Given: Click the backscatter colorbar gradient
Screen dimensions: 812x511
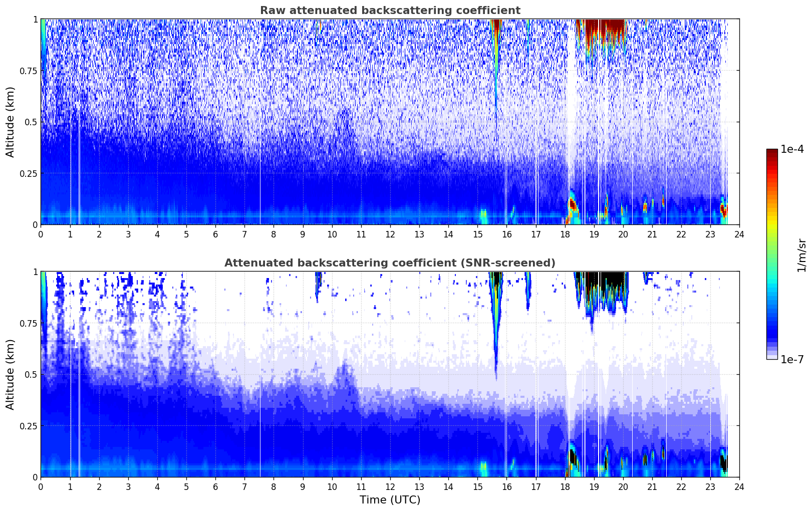Looking at the screenshot, I should 772,254.
